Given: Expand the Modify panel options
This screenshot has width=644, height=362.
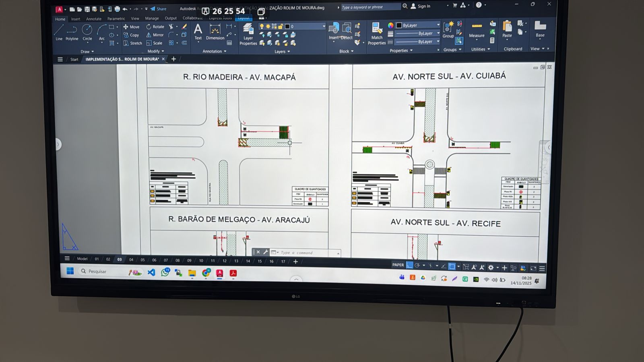Looking at the screenshot, I should click(155, 51).
